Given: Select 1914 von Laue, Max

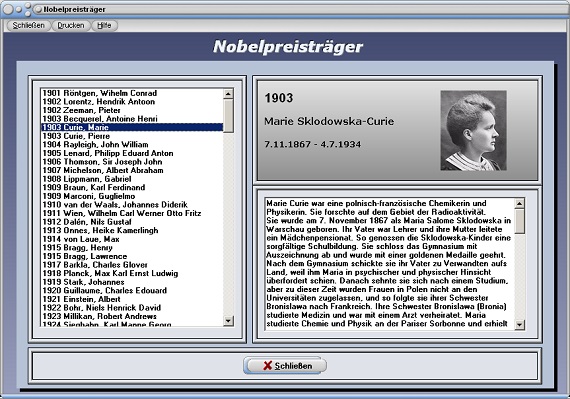Looking at the screenshot, I should click(x=132, y=239).
